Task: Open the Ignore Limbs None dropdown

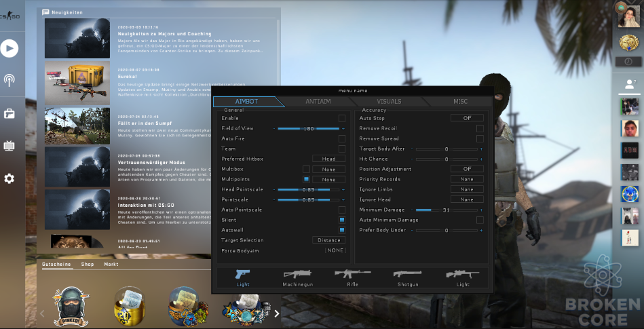Action: point(467,189)
